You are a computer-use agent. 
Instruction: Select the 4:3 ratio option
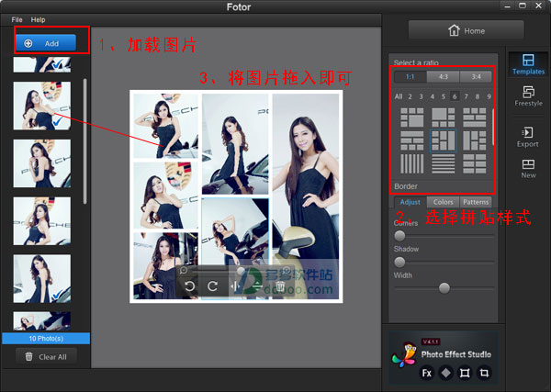tap(444, 76)
